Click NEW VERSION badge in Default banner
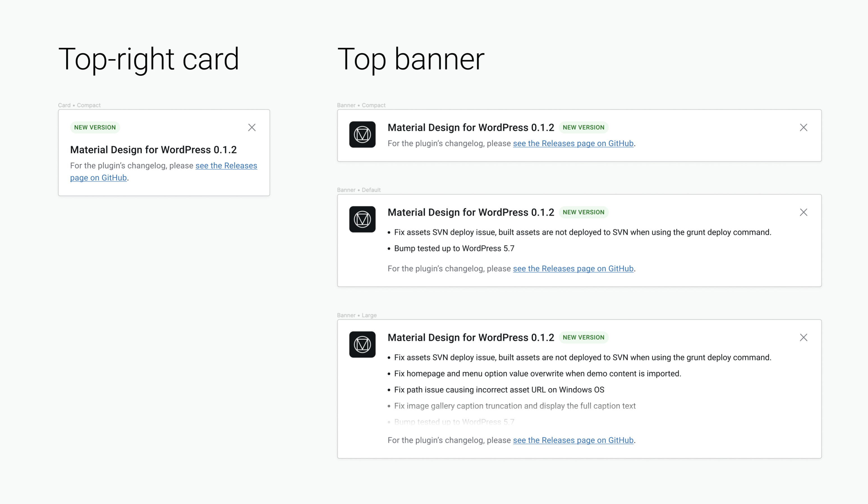This screenshot has width=868, height=504. click(x=583, y=212)
